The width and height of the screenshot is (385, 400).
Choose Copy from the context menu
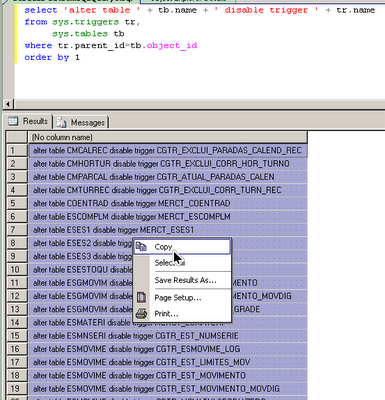tap(182, 247)
